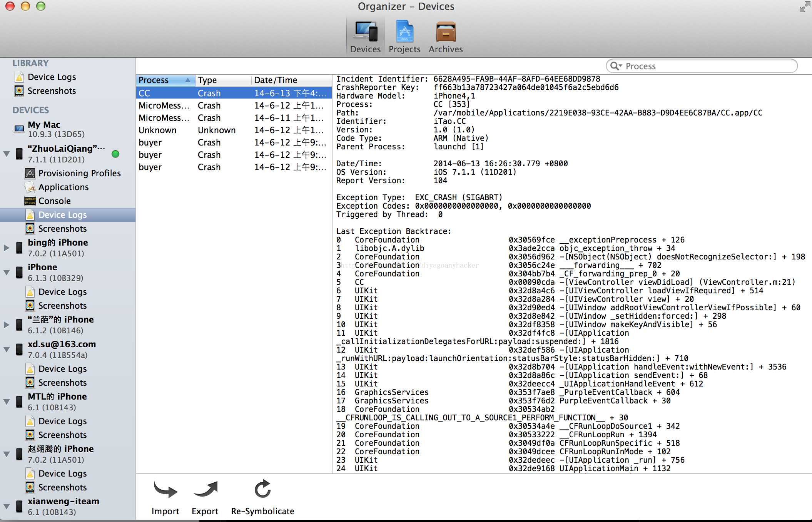Screen dimensions: 812x522
Task: Open Console under ZhuoLaiQiang device
Action: tap(54, 201)
